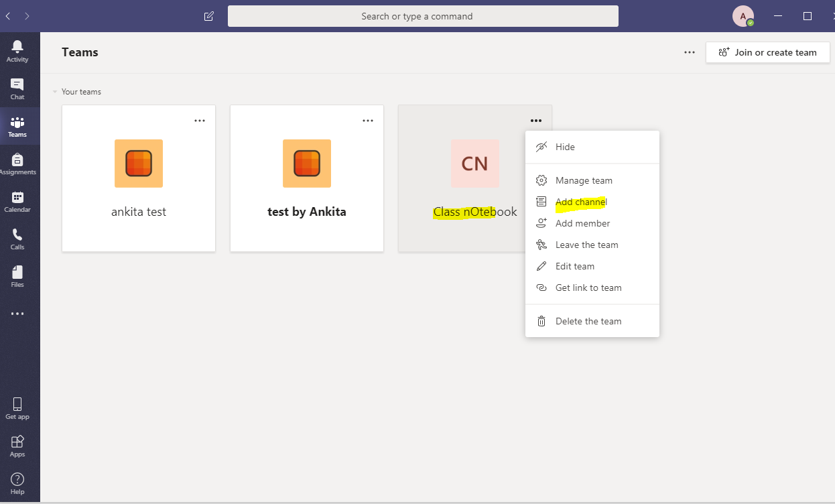Screen dimensions: 835x504
Task: Choose Hide from the context menu
Action: (x=592, y=147)
